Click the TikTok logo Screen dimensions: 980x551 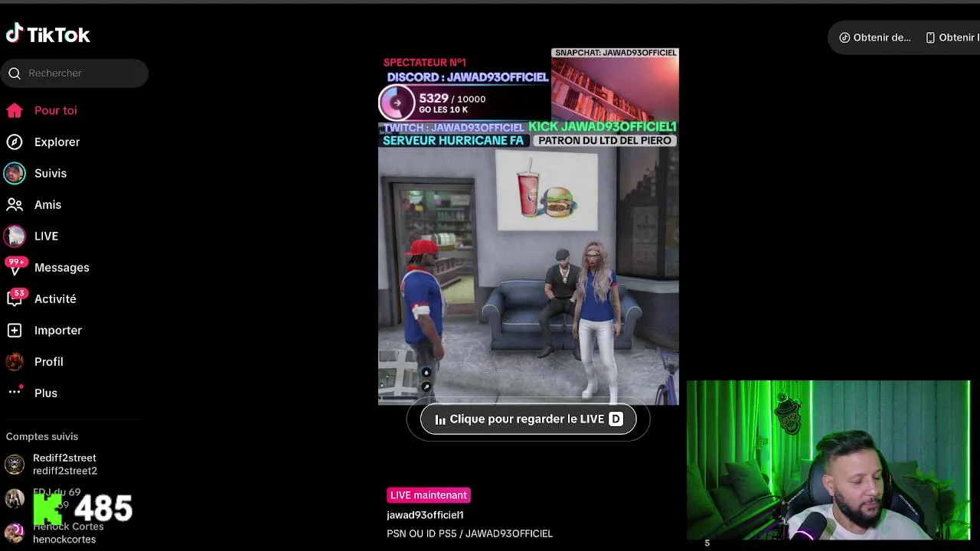click(x=48, y=34)
